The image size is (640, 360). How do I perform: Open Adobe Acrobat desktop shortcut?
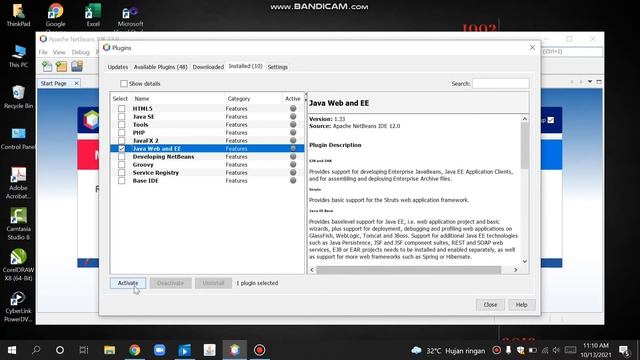point(18,183)
